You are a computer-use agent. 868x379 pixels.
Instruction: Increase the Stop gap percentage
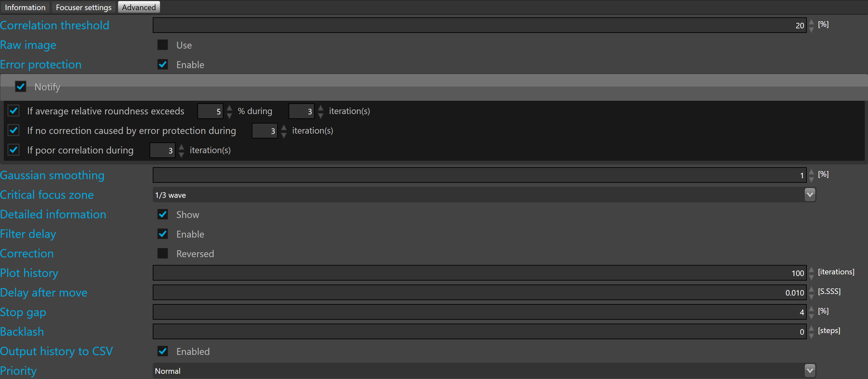[x=811, y=309]
